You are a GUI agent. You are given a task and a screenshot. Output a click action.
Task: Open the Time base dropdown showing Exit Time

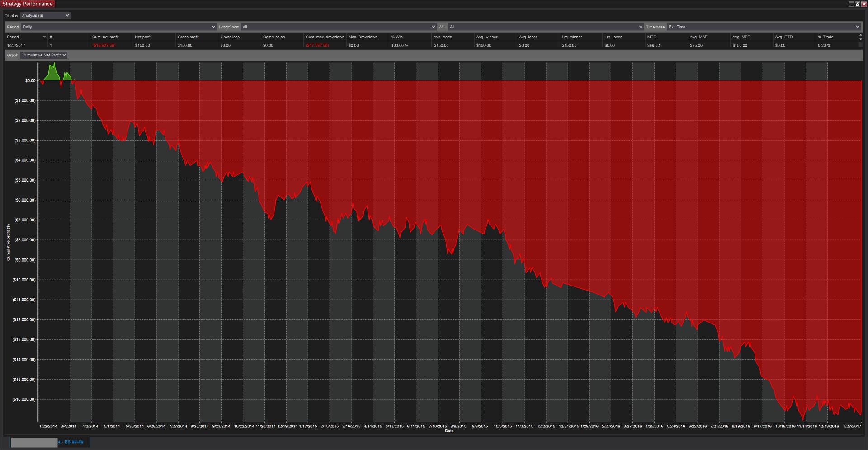point(764,27)
